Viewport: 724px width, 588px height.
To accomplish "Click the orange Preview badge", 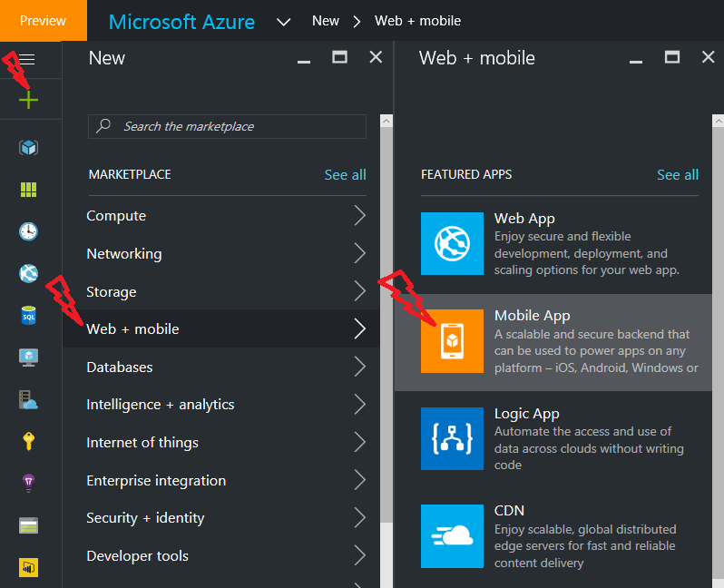I will 43,20.
